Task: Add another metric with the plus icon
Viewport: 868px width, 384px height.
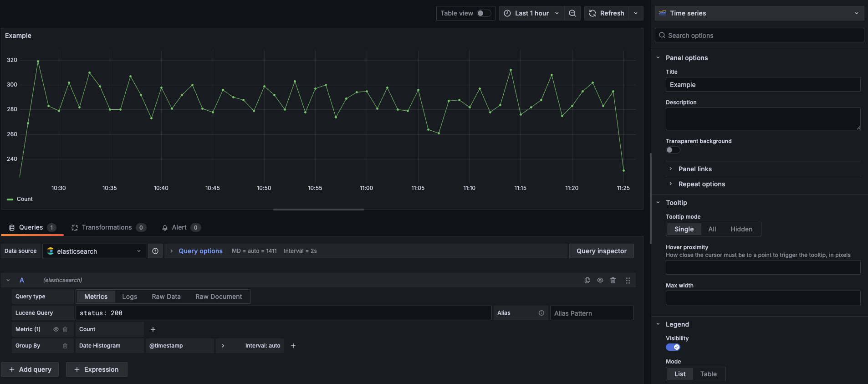Action: (153, 329)
